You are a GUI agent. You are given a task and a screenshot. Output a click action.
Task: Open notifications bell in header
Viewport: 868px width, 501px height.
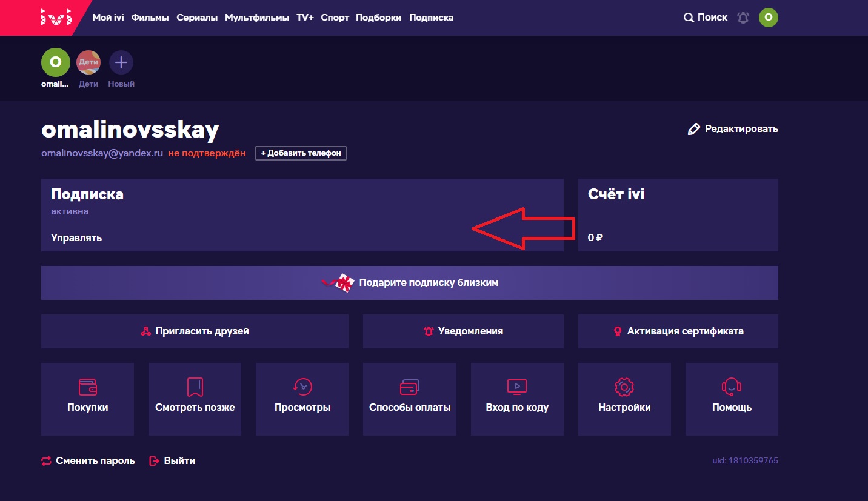pyautogui.click(x=743, y=18)
